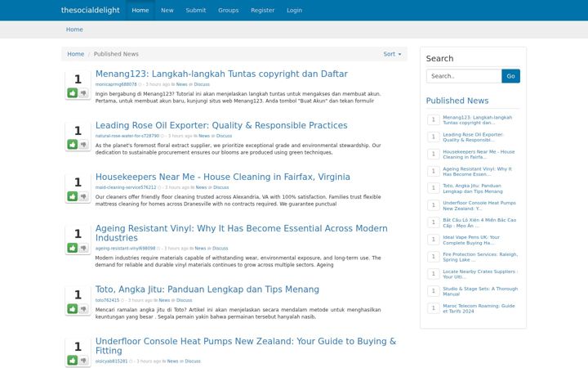Click Discuss under Toto, Angka Jitu post
Image resolution: width=588 pixels, height=368 pixels.
(184, 300)
